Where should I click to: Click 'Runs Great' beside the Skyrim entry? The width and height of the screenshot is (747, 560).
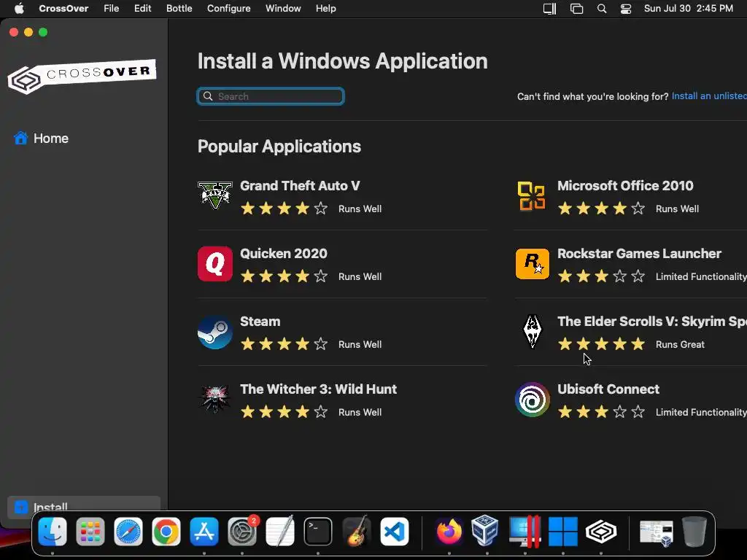click(x=680, y=344)
